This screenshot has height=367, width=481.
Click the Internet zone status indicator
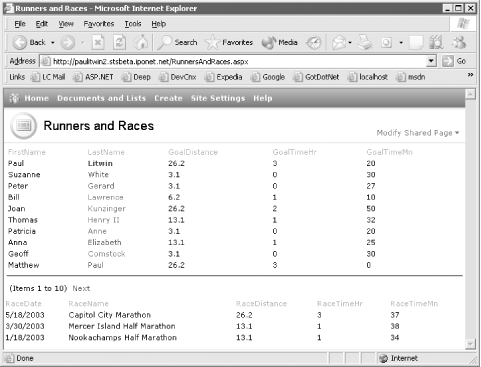coord(398,358)
